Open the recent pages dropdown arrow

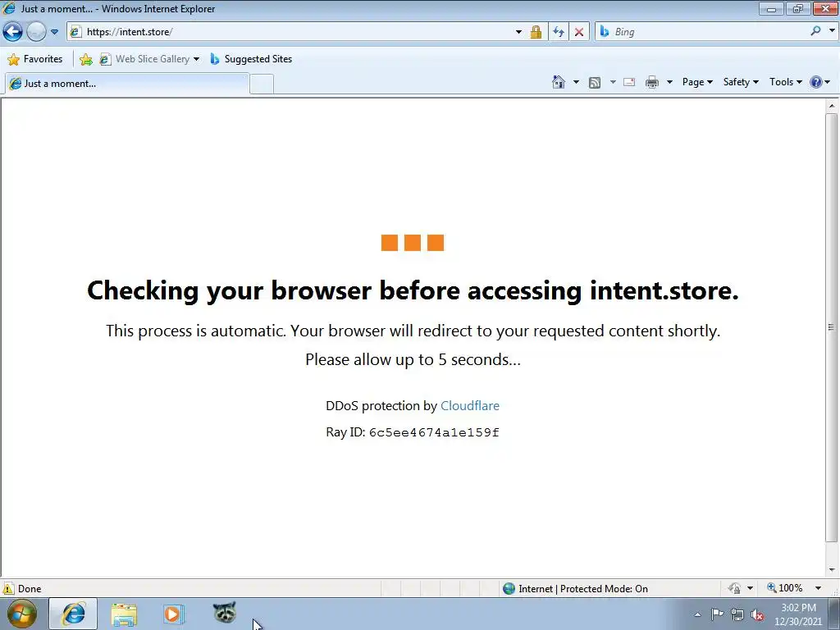click(54, 32)
